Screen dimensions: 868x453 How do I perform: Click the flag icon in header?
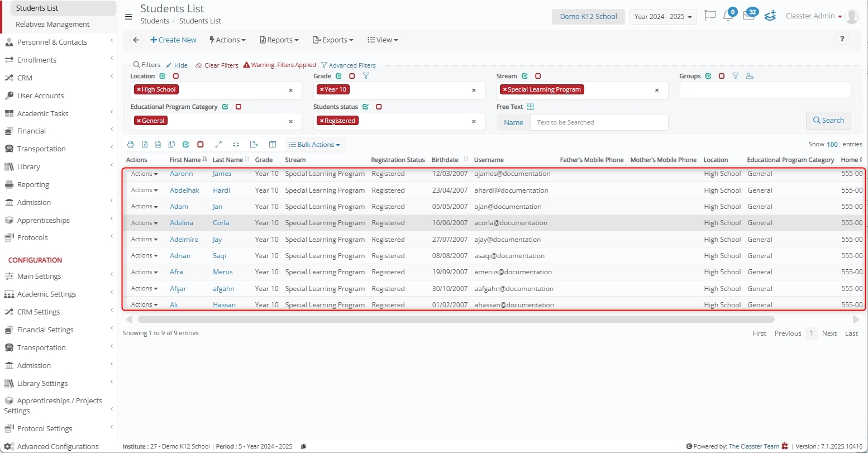[x=710, y=16]
